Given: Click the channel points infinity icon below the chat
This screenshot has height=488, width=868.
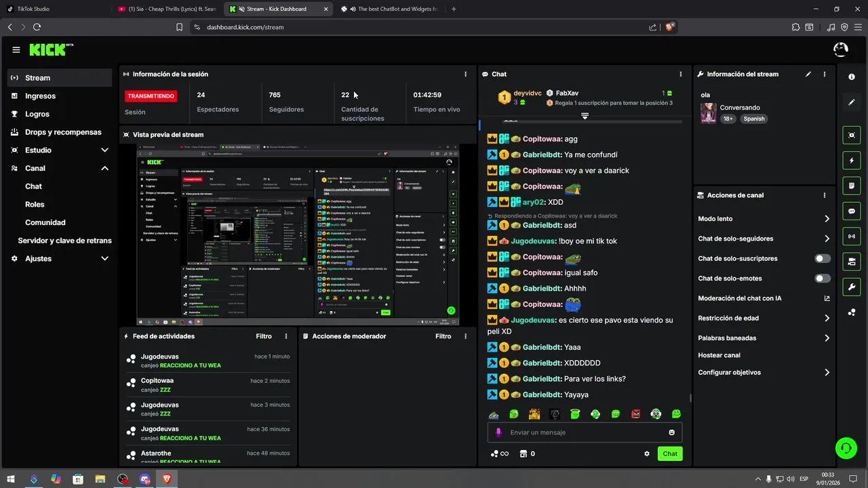Looking at the screenshot, I should [x=499, y=454].
